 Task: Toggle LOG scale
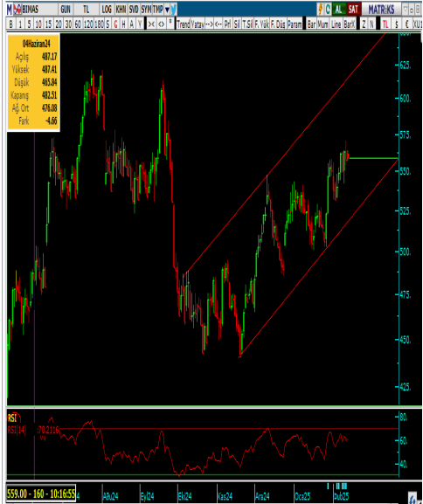pyautogui.click(x=107, y=10)
